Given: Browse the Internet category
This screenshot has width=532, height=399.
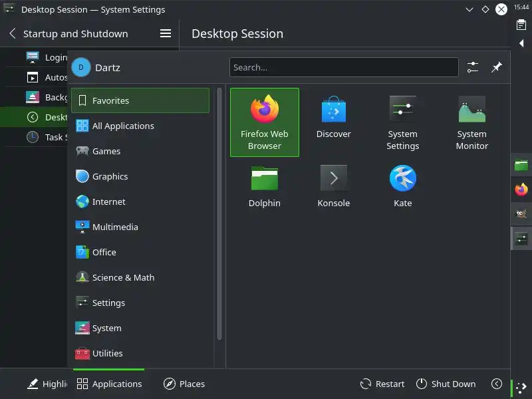Looking at the screenshot, I should coord(140,201).
